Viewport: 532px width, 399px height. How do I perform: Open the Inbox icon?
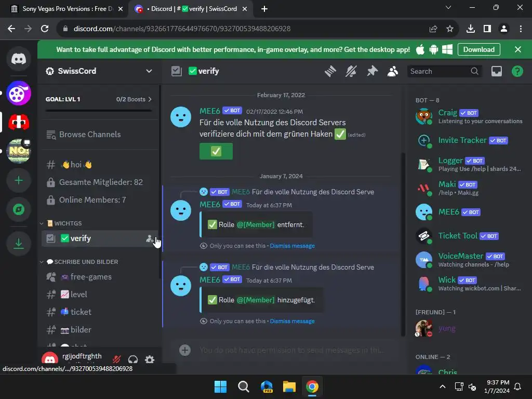(496, 71)
